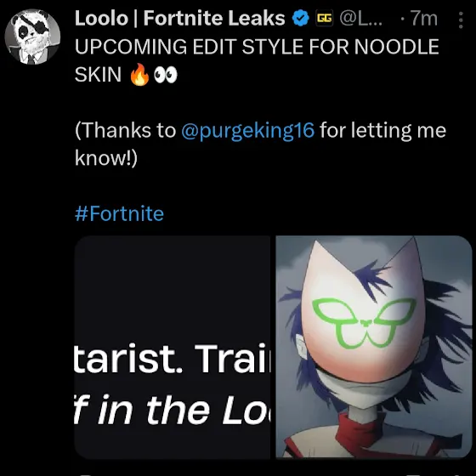The width and height of the screenshot is (476, 476).
Task: Visit the @purgeking16 mention
Action: pyautogui.click(x=247, y=131)
